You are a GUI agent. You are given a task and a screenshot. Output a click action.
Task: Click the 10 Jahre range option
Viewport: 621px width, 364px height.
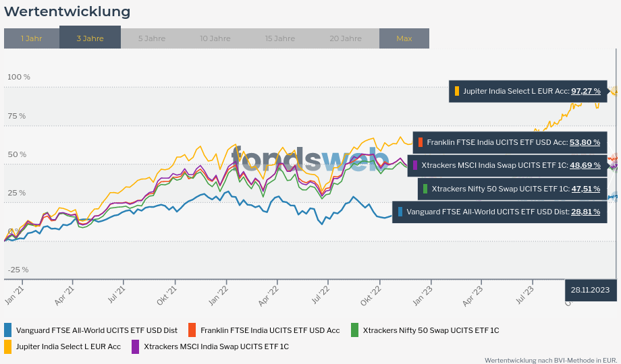215,38
